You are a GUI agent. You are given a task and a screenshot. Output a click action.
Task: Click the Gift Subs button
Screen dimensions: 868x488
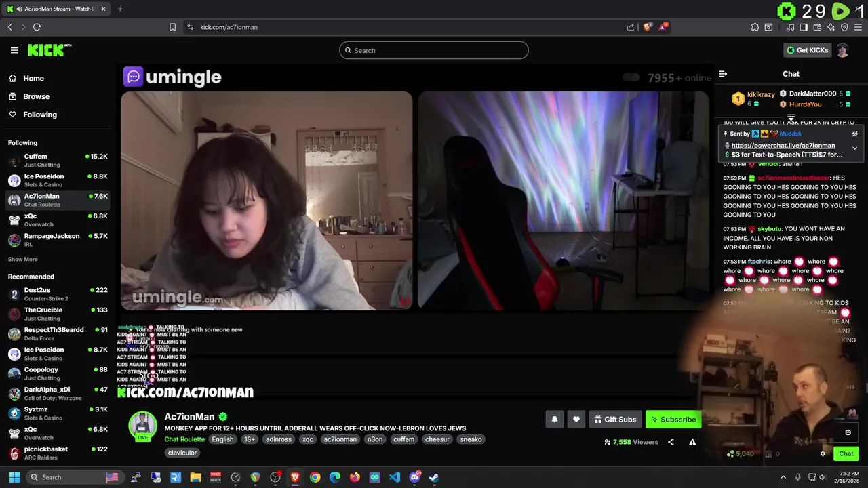(x=615, y=420)
